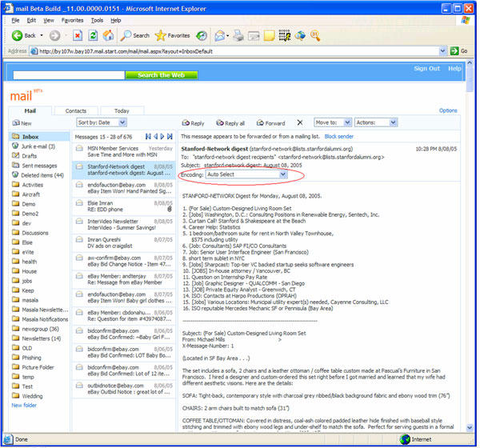Viewport: 480px width, 448px height.
Task: Open InterVideo Newsletter message
Action: click(x=124, y=225)
